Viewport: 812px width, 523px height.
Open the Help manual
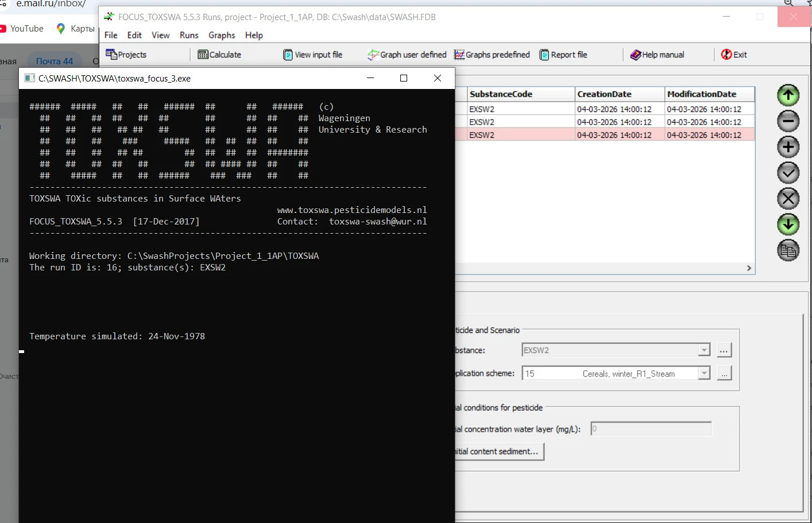pyautogui.click(x=658, y=55)
